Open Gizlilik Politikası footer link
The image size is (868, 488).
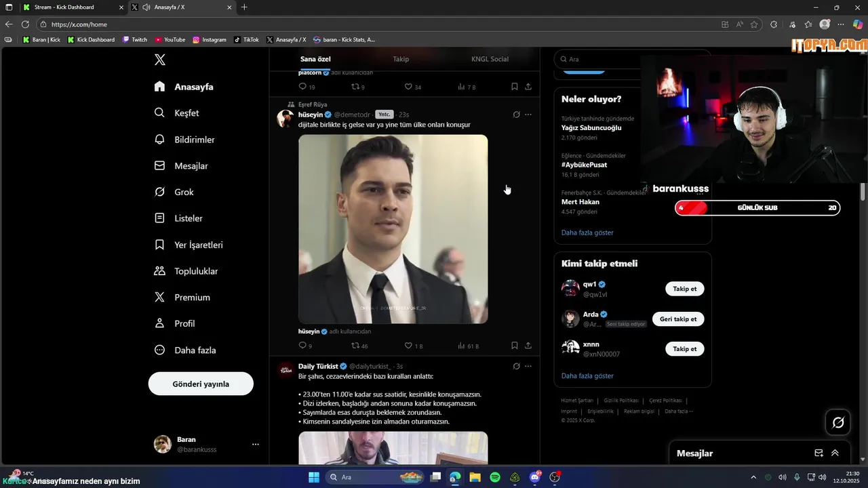(620, 401)
